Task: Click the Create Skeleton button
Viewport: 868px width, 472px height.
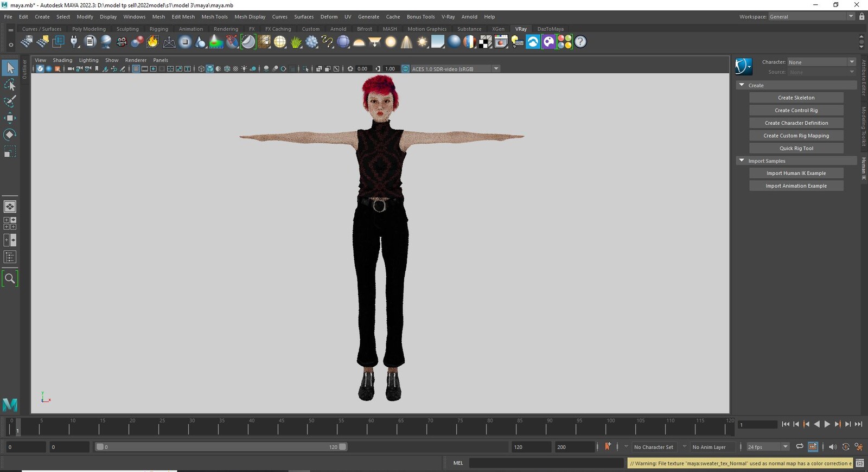Action: pos(796,98)
